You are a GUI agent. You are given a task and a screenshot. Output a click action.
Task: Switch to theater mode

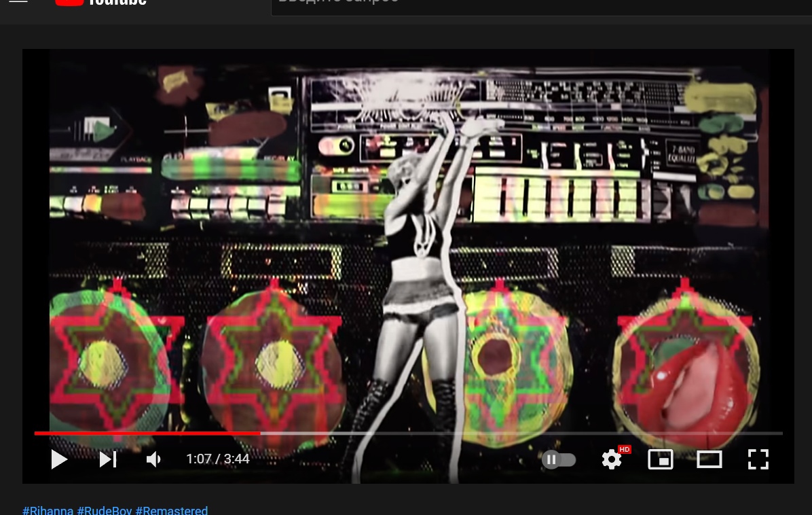tap(709, 459)
